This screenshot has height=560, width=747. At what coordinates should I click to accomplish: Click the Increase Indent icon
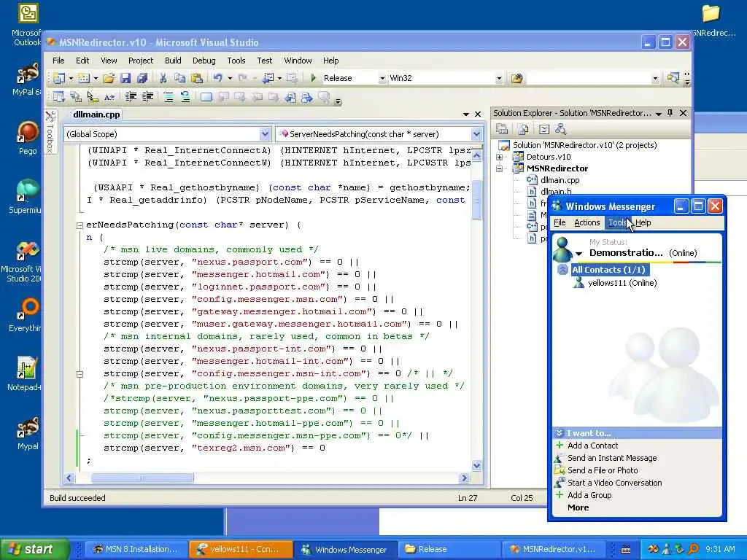pyautogui.click(x=147, y=97)
